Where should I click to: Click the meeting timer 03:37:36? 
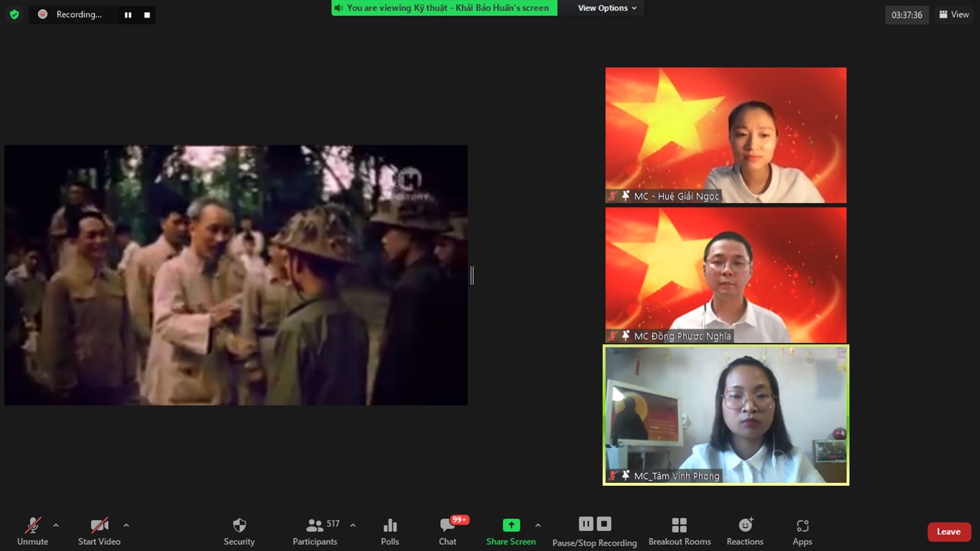906,15
